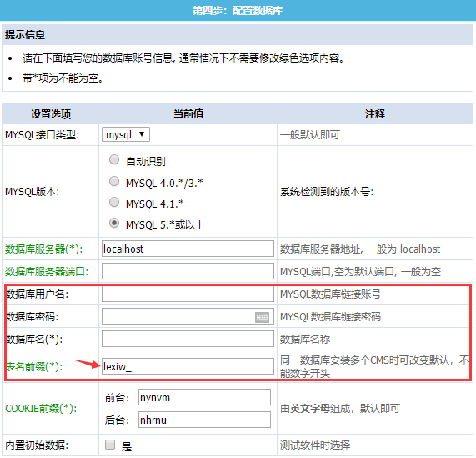Screen dimensions: 476x458
Task: Click the 系统检测到的版本号: note
Action: (327, 192)
